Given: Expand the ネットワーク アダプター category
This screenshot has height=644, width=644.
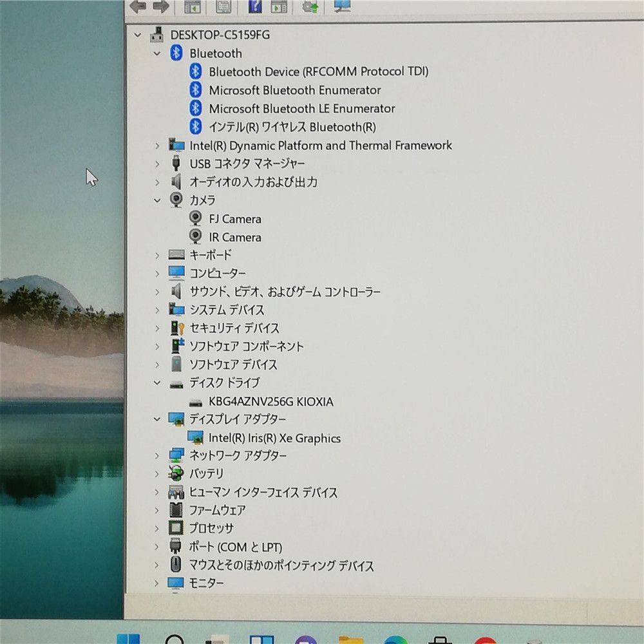Looking at the screenshot, I should (x=157, y=455).
